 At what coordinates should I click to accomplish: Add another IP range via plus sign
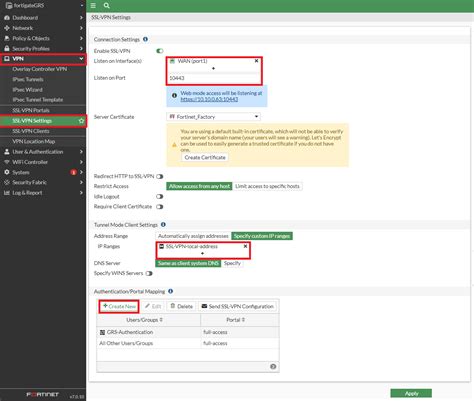[x=202, y=254]
